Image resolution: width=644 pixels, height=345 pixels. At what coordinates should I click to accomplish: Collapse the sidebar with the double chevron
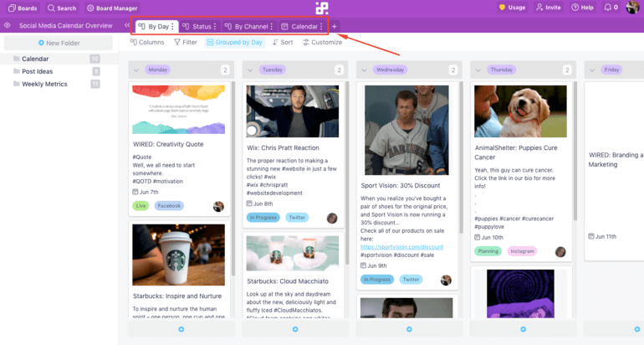click(127, 25)
